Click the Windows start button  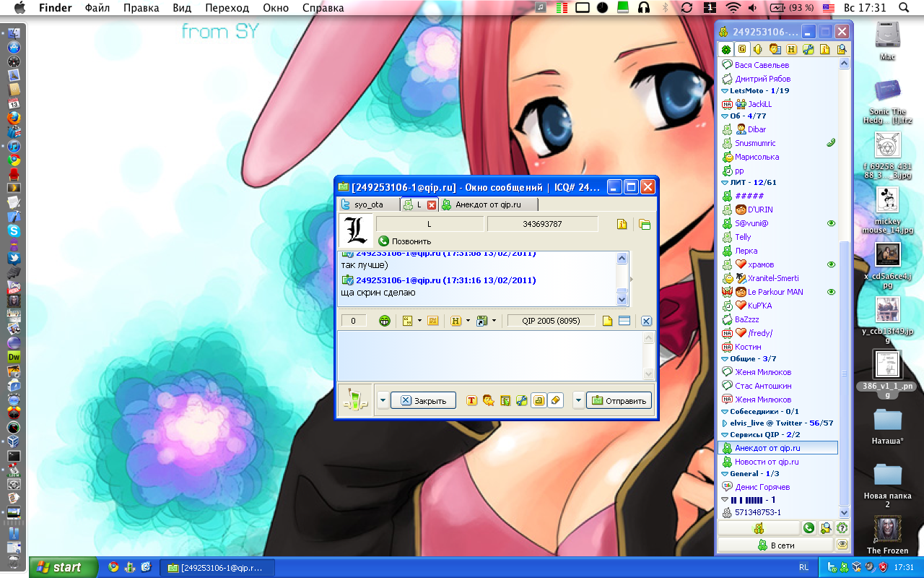64,567
